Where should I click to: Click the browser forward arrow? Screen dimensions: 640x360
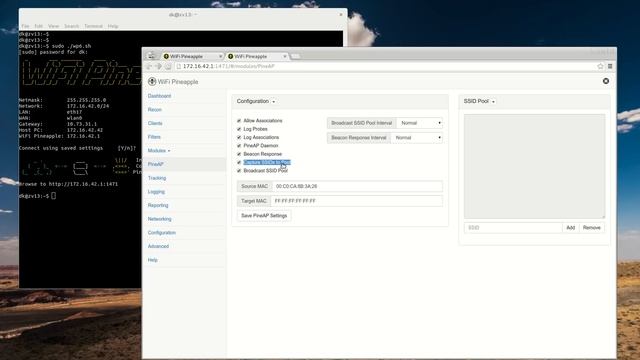[x=158, y=66]
